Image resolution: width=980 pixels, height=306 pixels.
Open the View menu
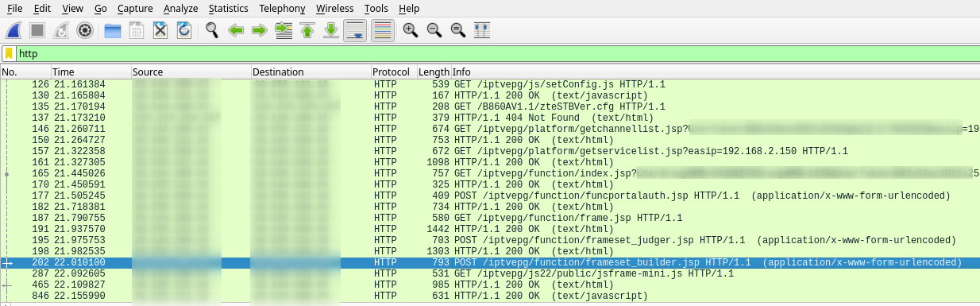[72, 8]
